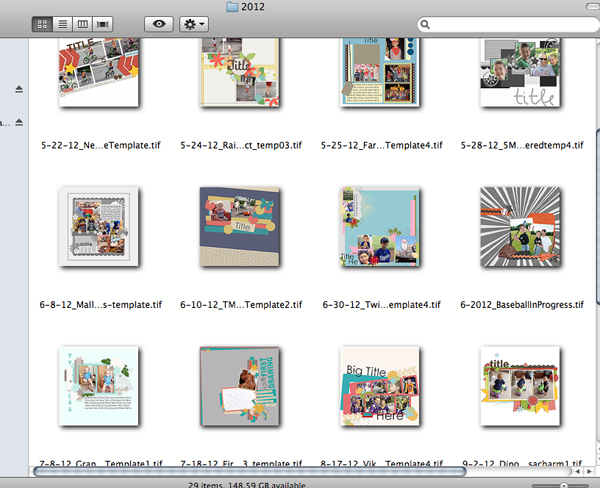The height and width of the screenshot is (488, 600).
Task: Click the file name 6-30-12_Twi...emplate4.tif
Action: pos(382,305)
